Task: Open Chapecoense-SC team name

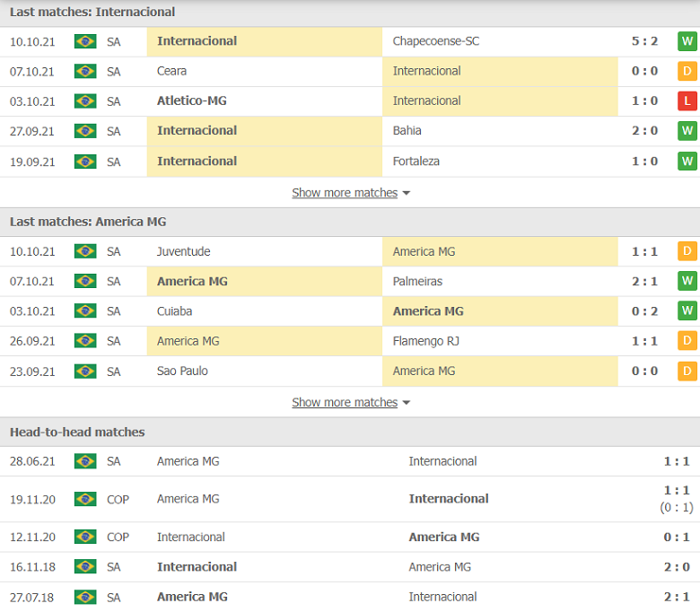Action: tap(436, 41)
